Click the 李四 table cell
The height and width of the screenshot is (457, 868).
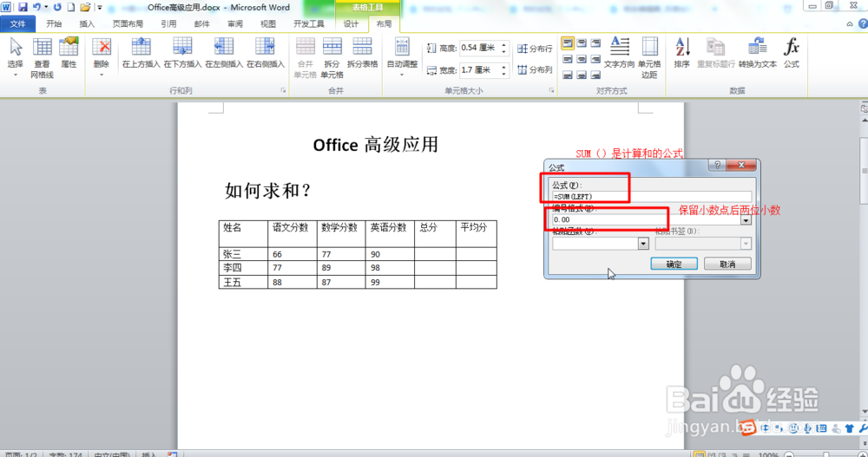(x=243, y=268)
